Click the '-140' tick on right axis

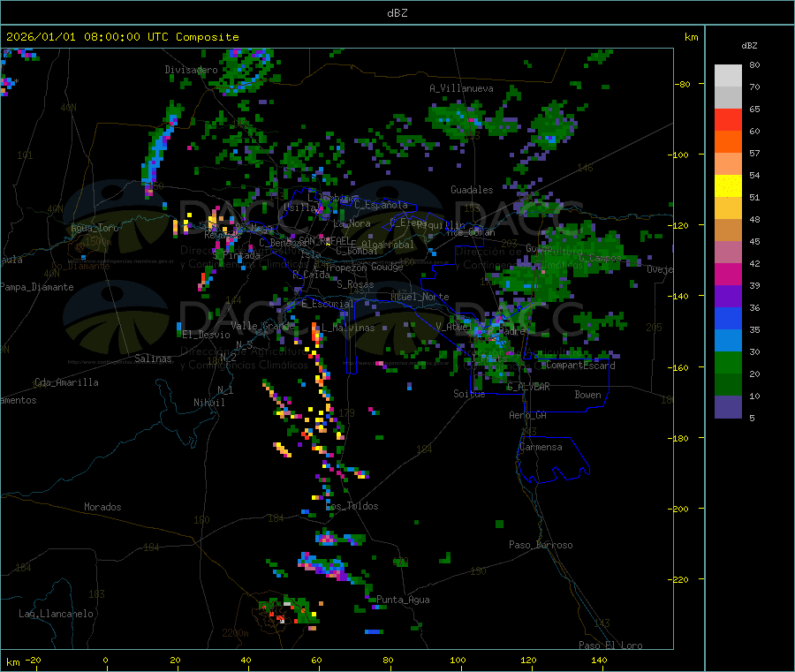click(x=680, y=296)
